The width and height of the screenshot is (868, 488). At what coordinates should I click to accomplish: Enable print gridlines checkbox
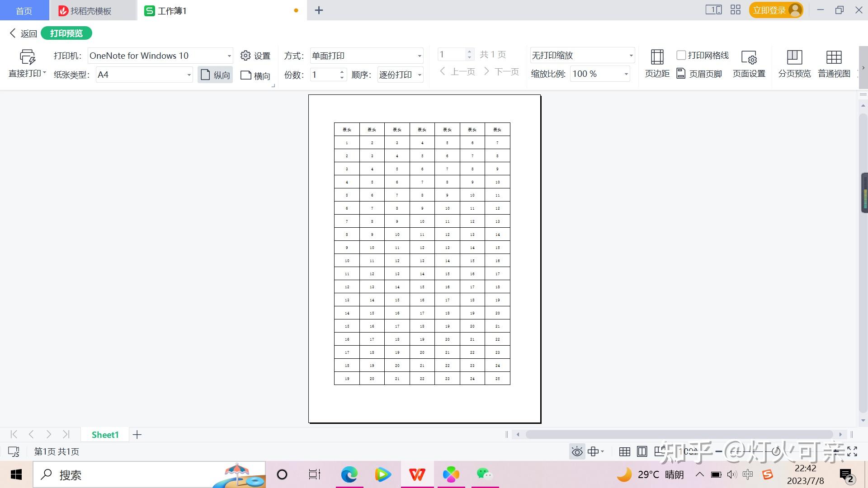[x=681, y=55]
